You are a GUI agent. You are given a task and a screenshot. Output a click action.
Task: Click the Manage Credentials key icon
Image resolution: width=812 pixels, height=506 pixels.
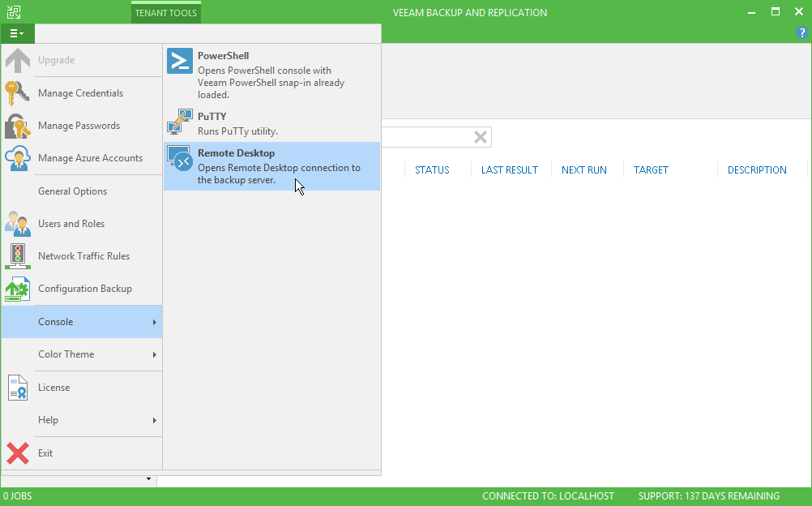point(18,93)
